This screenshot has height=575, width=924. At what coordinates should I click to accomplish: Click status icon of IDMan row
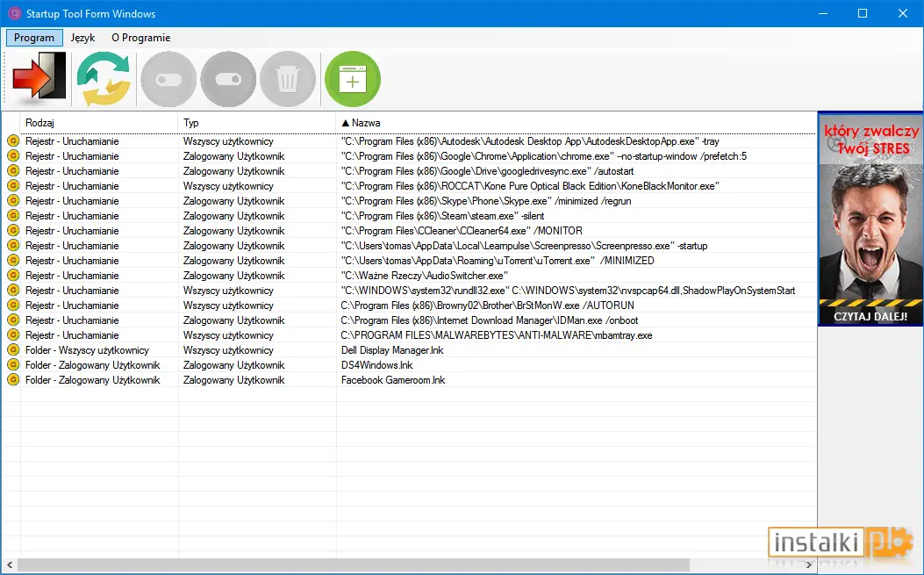[x=13, y=320]
